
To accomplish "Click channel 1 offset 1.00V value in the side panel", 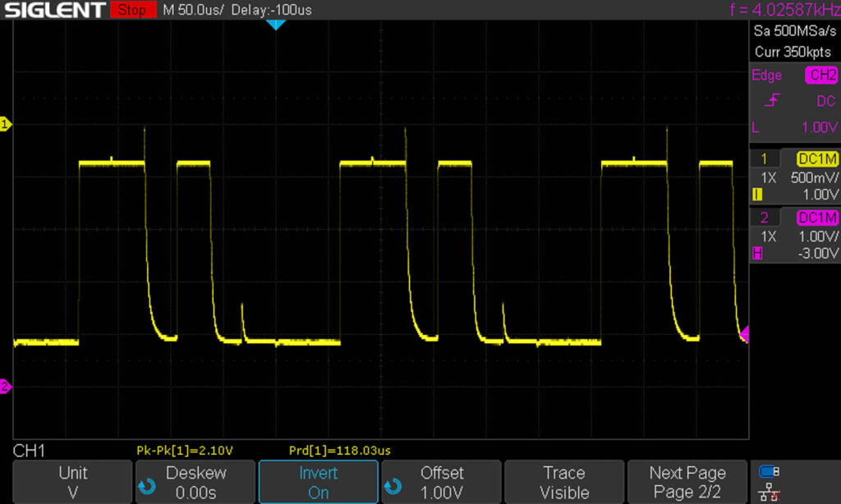I will pos(820,195).
